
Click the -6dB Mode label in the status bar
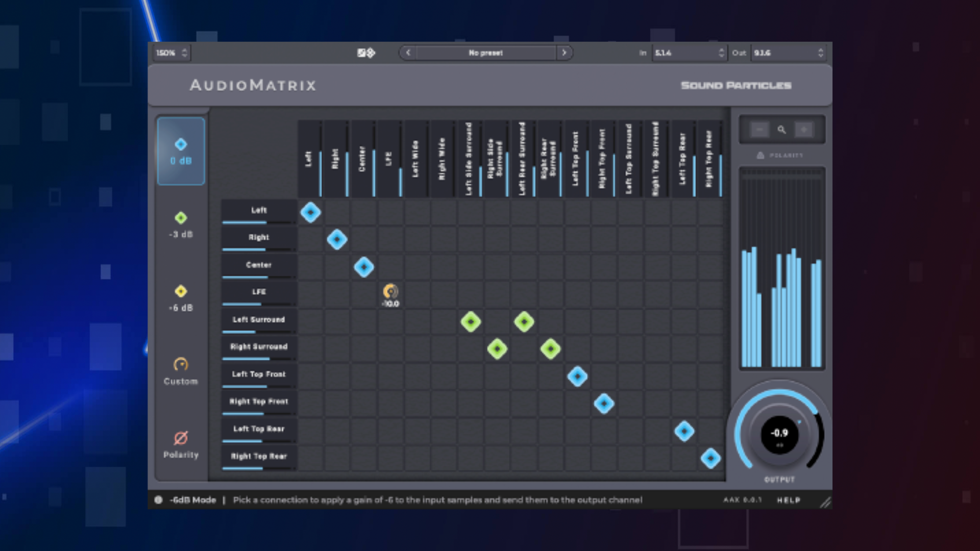tap(193, 500)
